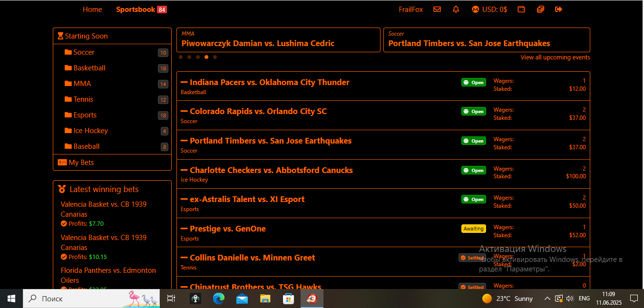Click the Ice Hockey folder icon
Viewport: 644px width, 308px height.
68,131
